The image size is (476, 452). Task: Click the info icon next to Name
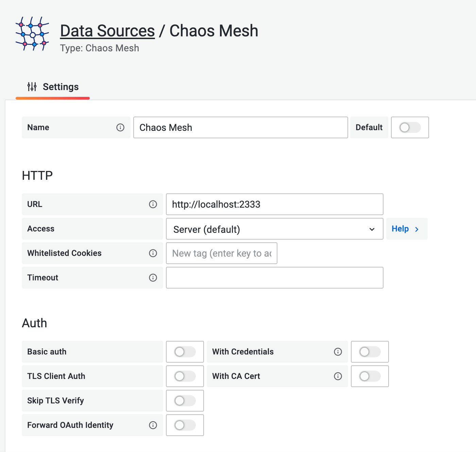coord(120,127)
